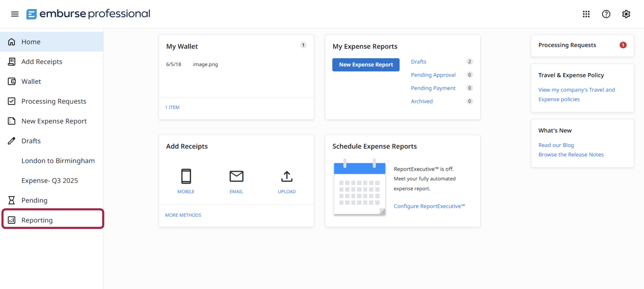Click the Upload arrow receipt icon
Viewport: 644px width, 289px height.
[286, 176]
